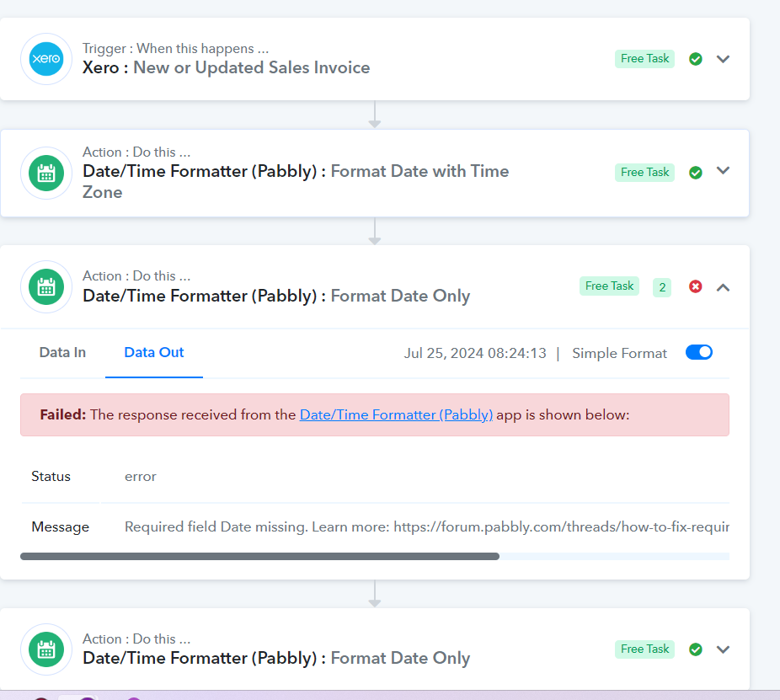The image size is (780, 700).
Task: Click the horizontal scrollbar under the Message row
Action: click(259, 556)
